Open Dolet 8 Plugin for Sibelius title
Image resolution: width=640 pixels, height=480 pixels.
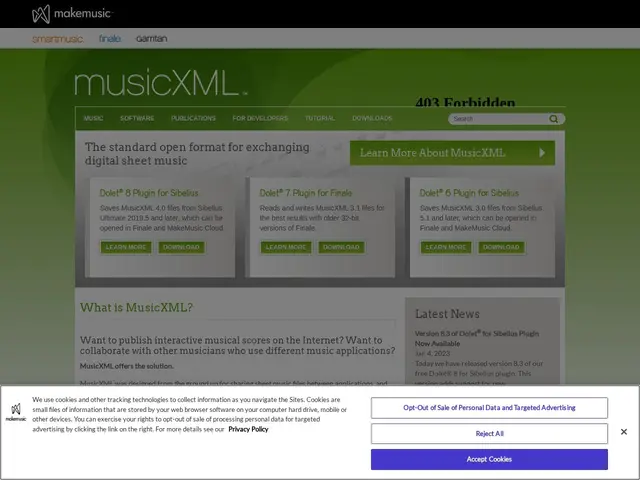pos(149,193)
